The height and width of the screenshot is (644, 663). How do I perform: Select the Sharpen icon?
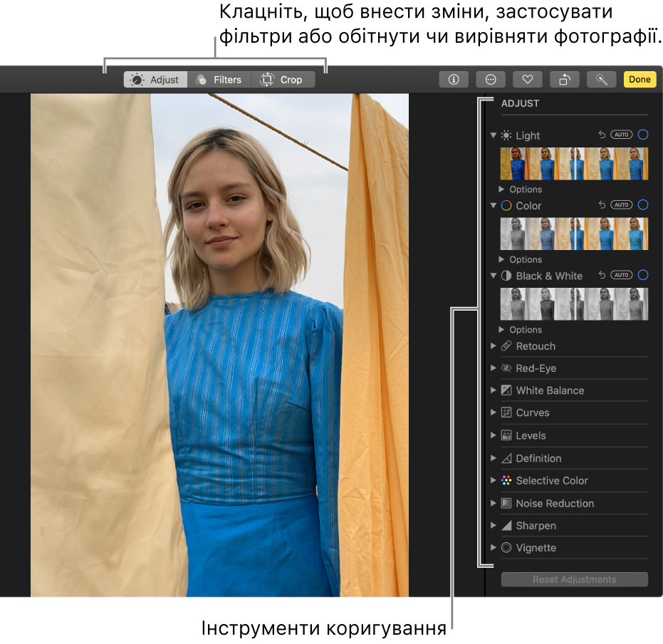[506, 526]
